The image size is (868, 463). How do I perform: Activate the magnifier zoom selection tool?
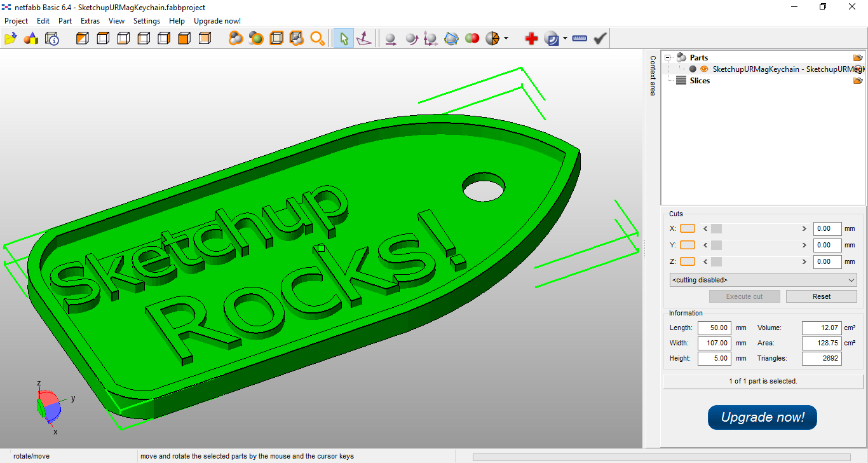pos(317,39)
